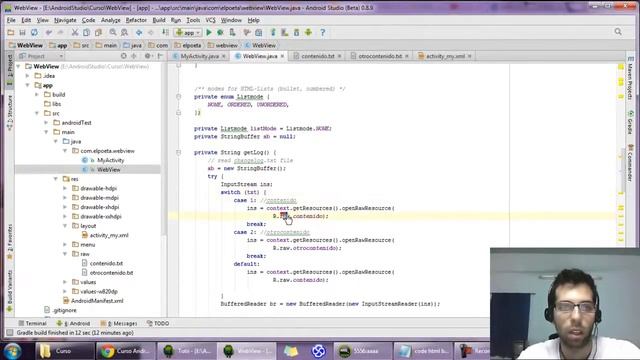Screen dimensions: 640x360
Task: Switch to contenido.txt editor tab
Action: [x=318, y=56]
